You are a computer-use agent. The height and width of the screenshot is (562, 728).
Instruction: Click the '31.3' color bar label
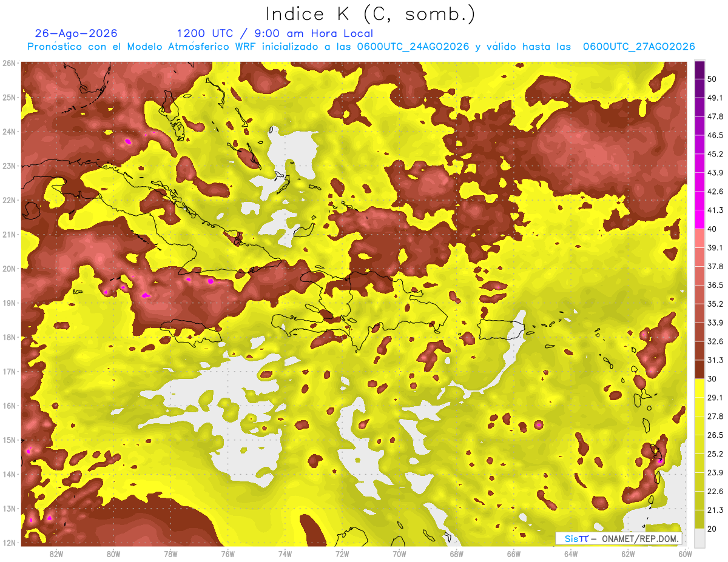(715, 360)
